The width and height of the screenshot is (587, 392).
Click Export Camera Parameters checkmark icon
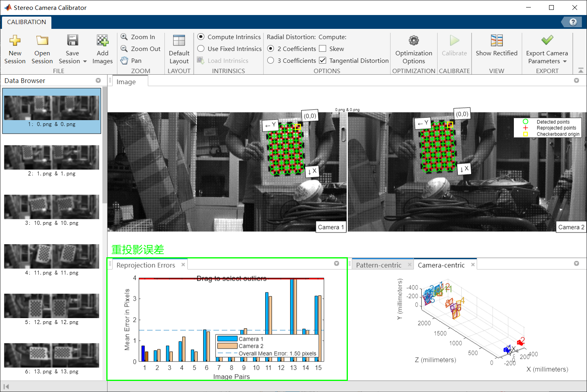click(x=547, y=40)
